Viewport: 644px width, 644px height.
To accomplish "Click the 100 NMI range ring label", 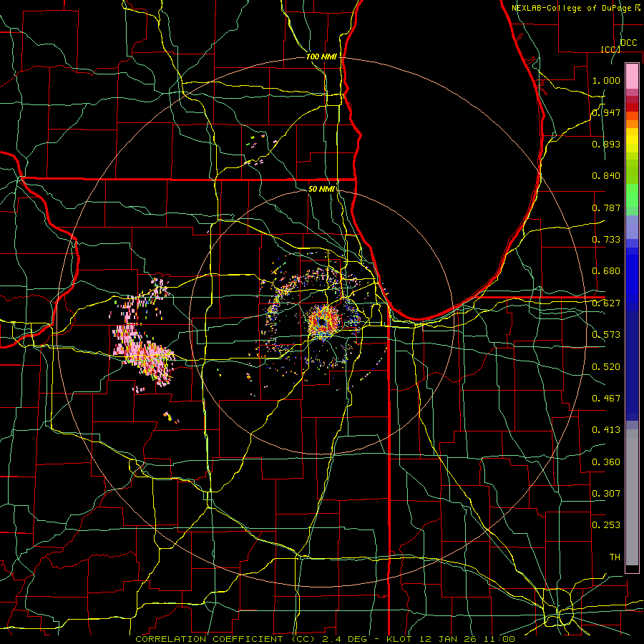I will tap(321, 57).
